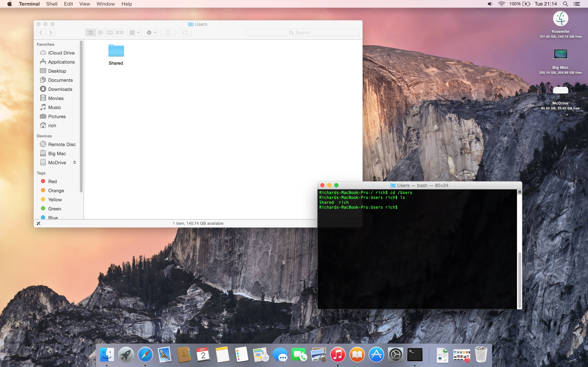Select icon view in Finder
This screenshot has height=367, width=588.
click(x=91, y=33)
